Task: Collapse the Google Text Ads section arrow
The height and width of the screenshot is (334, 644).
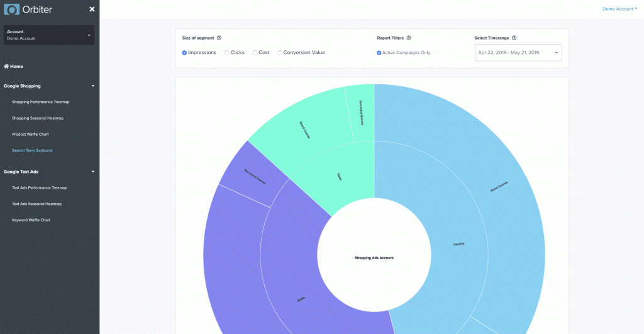Action: click(93, 172)
